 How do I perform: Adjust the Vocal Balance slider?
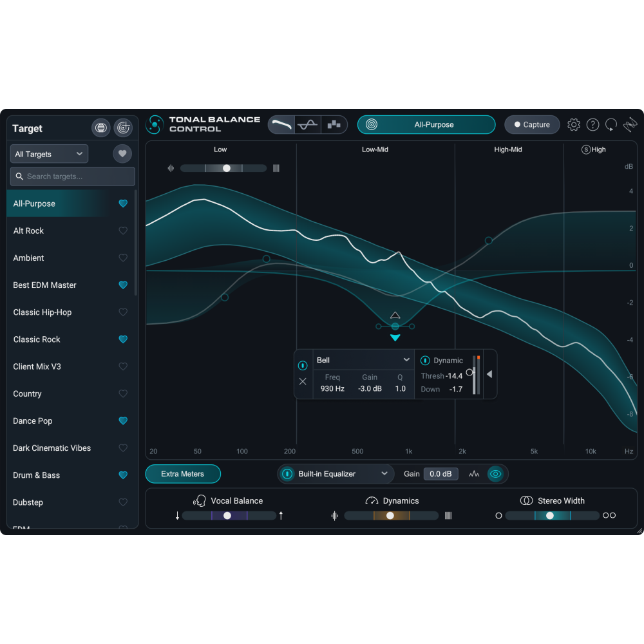(x=227, y=515)
